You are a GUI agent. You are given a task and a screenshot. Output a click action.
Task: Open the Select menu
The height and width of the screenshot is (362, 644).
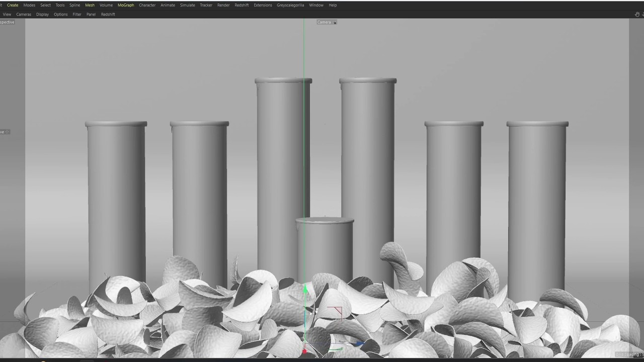pos(45,5)
